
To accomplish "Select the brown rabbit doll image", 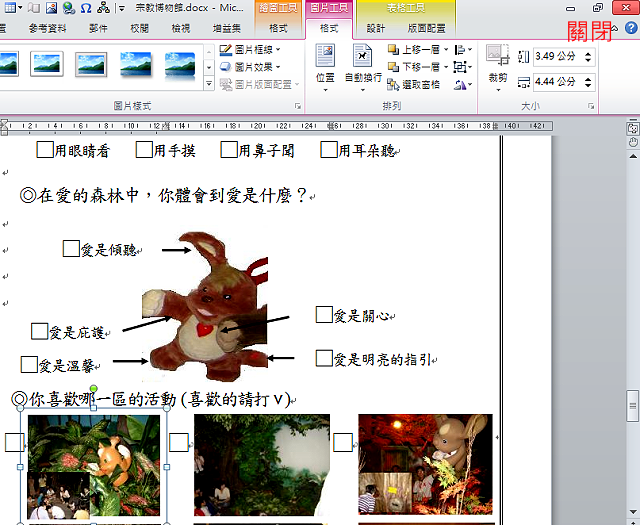I will pos(205,306).
